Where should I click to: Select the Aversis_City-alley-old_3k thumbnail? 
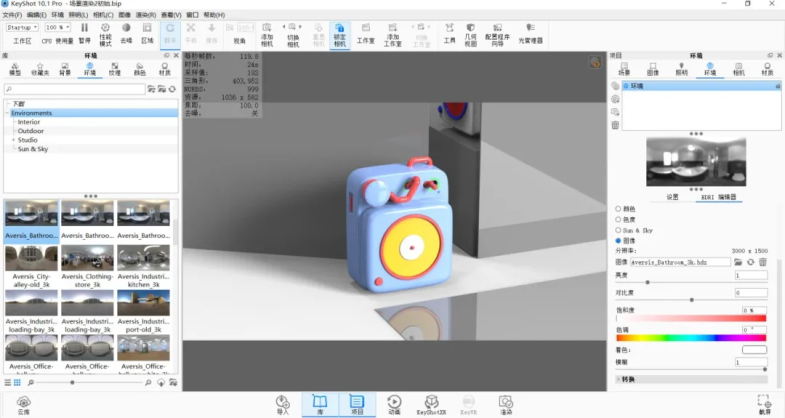32,263
